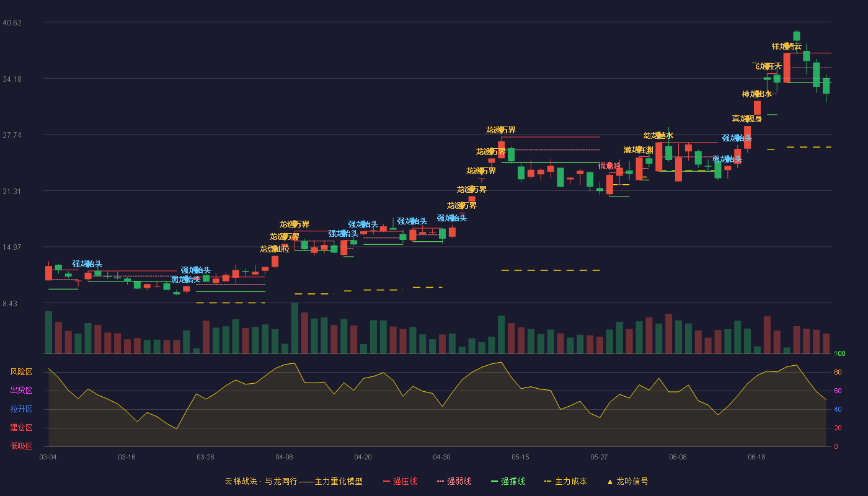Click the 潜龙在渊 signal label

pos(639,150)
